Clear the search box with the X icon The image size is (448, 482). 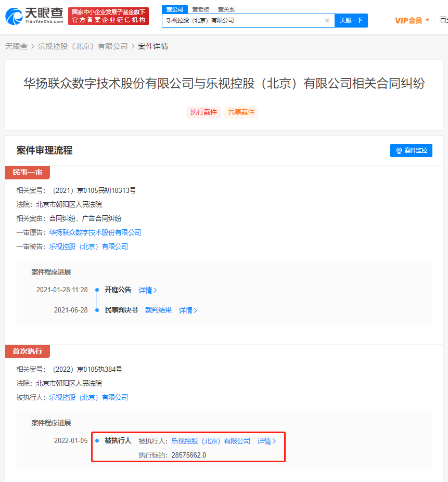pos(327,21)
